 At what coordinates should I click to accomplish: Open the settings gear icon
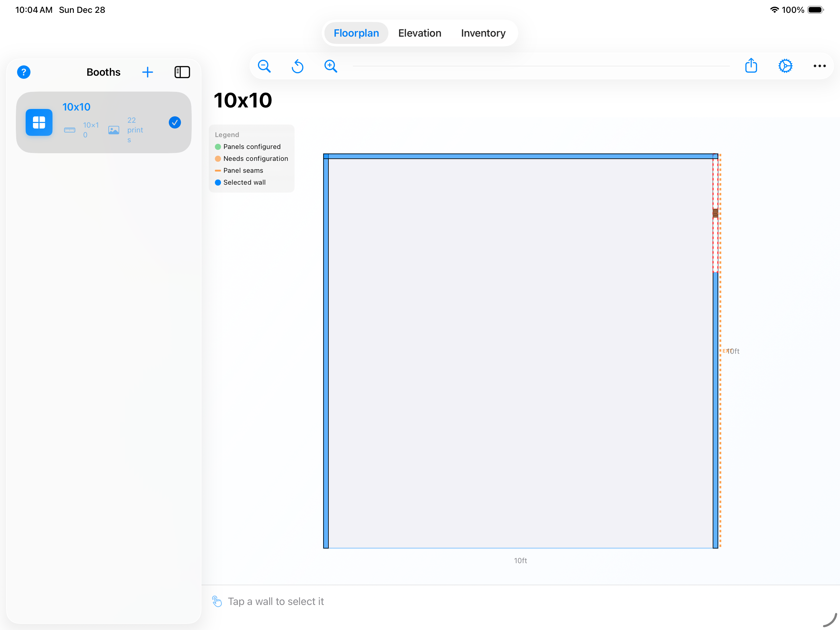[785, 66]
